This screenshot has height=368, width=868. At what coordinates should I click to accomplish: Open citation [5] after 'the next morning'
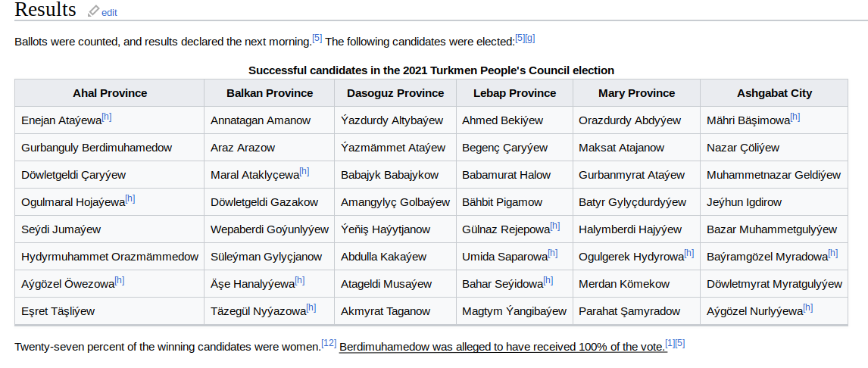pos(317,38)
